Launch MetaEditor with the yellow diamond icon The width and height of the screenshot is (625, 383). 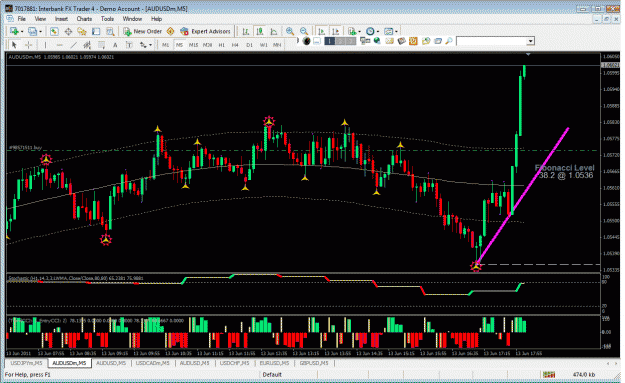[x=171, y=31]
